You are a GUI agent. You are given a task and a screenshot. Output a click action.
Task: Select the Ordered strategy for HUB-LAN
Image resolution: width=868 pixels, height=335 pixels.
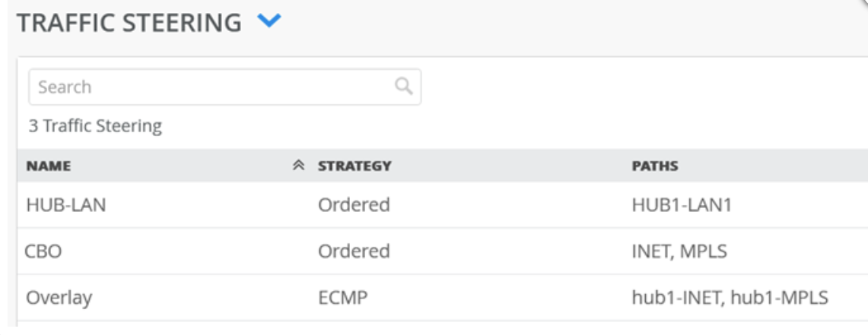click(x=354, y=205)
